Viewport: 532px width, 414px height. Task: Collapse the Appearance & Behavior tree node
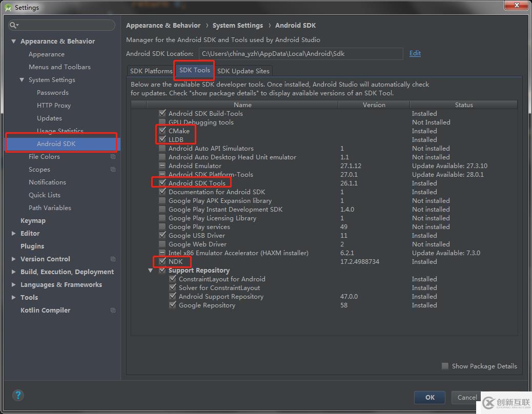[x=13, y=42]
